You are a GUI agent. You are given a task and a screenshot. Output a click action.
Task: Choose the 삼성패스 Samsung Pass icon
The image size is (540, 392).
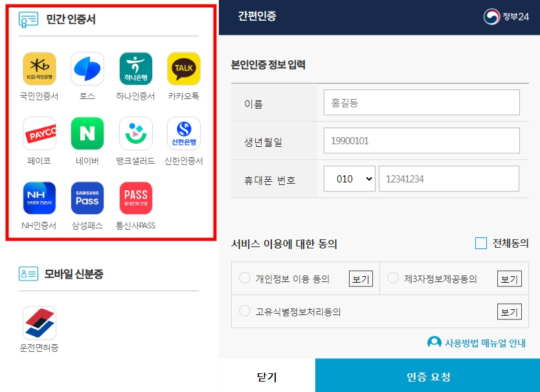click(x=87, y=198)
